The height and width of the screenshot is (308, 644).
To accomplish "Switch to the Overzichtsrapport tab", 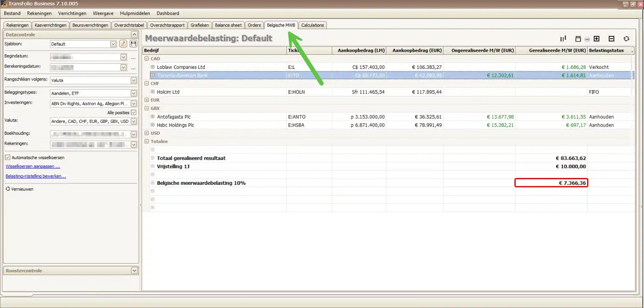I will pyautogui.click(x=167, y=25).
